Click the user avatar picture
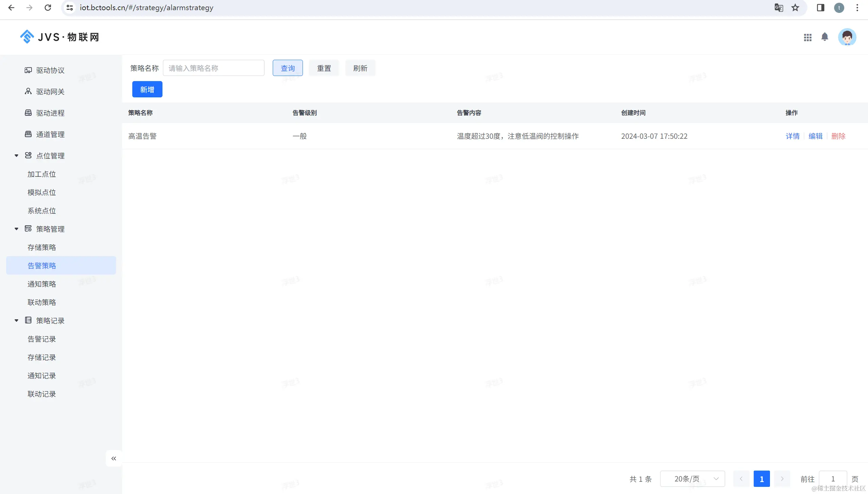Image resolution: width=868 pixels, height=494 pixels. pos(847,37)
